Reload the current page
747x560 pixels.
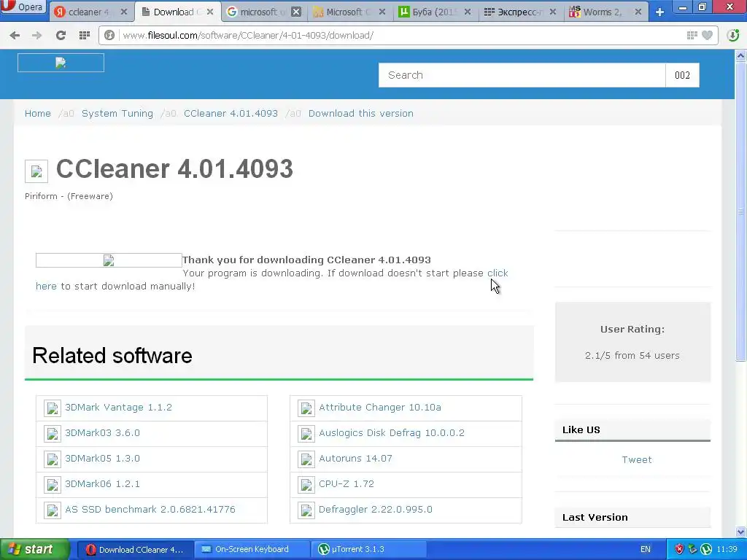(61, 35)
